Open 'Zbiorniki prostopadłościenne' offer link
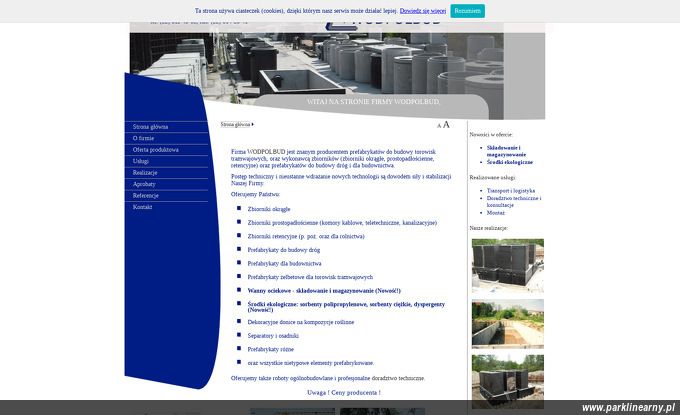This screenshot has height=415, width=680. (342, 223)
